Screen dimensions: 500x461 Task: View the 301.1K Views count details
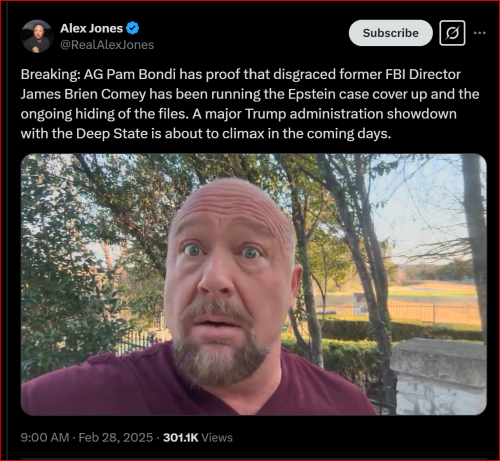click(198, 437)
